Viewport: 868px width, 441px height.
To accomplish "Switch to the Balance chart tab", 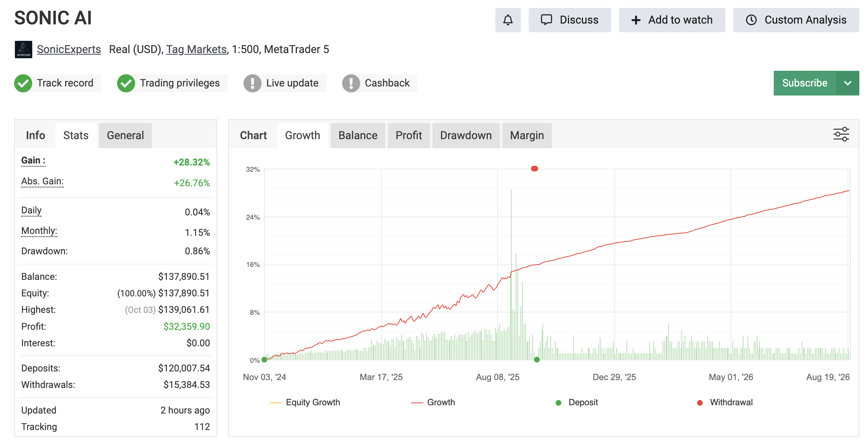I will pyautogui.click(x=358, y=136).
